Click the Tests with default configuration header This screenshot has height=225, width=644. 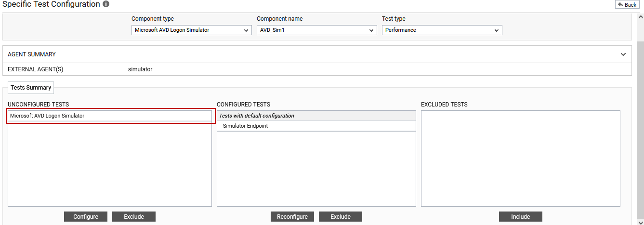pyautogui.click(x=316, y=116)
